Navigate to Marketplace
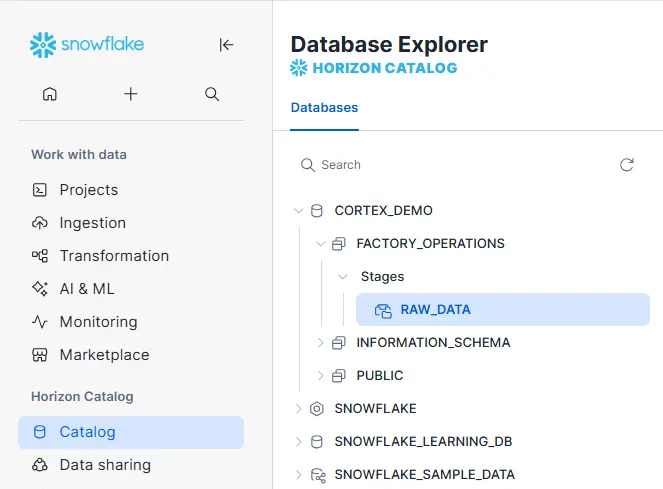663x489 pixels. [x=104, y=355]
